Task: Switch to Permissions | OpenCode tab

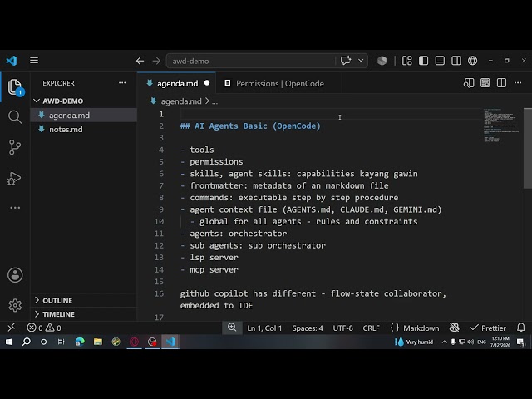Action: [279, 83]
